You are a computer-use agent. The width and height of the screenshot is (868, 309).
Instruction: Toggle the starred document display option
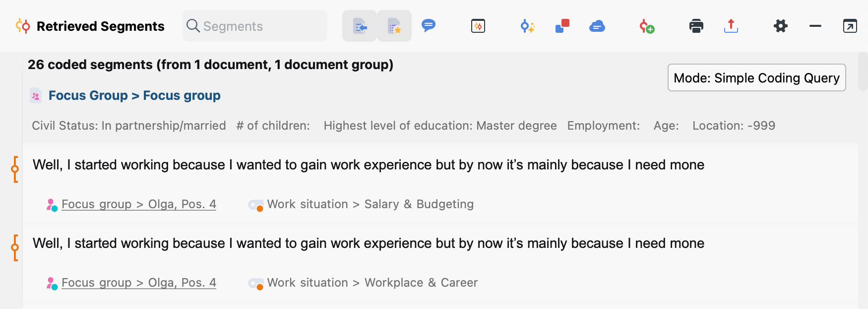tap(394, 26)
